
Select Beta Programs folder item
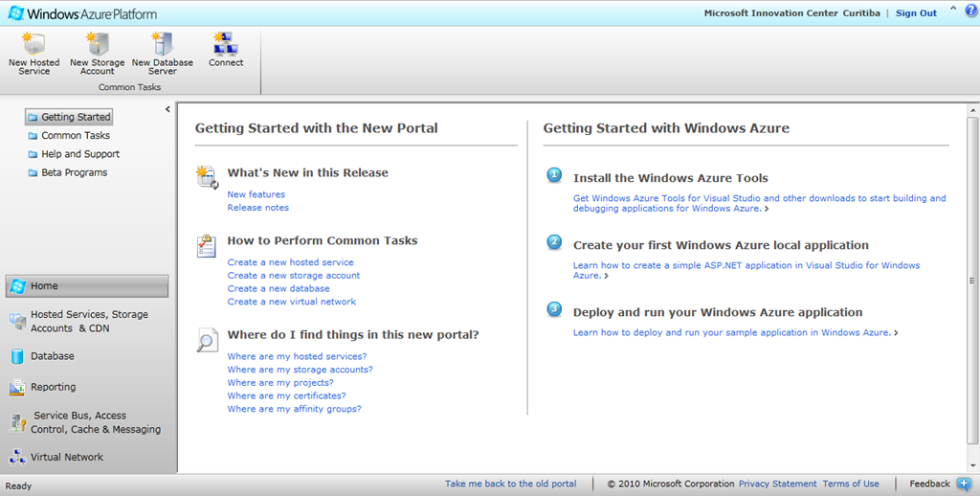point(68,172)
